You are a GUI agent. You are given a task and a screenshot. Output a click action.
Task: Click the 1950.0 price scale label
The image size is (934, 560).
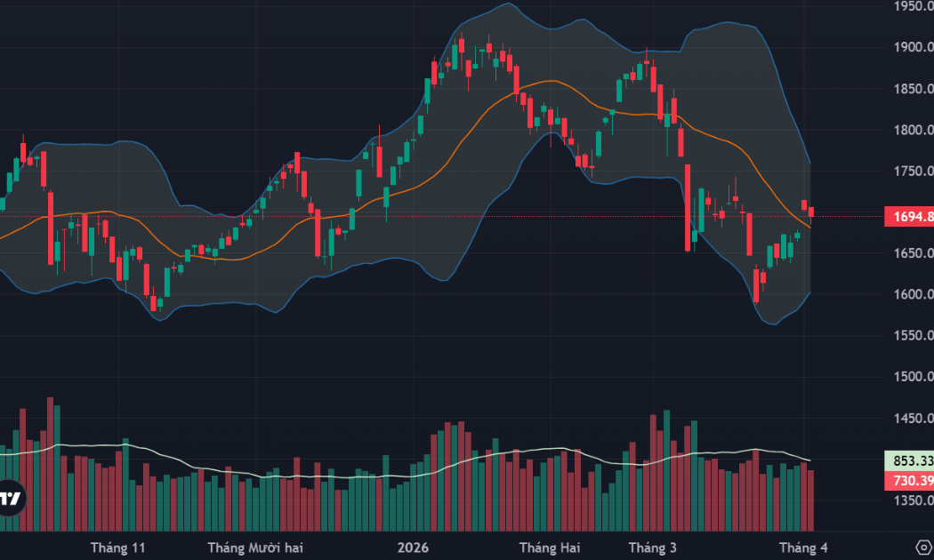click(913, 6)
